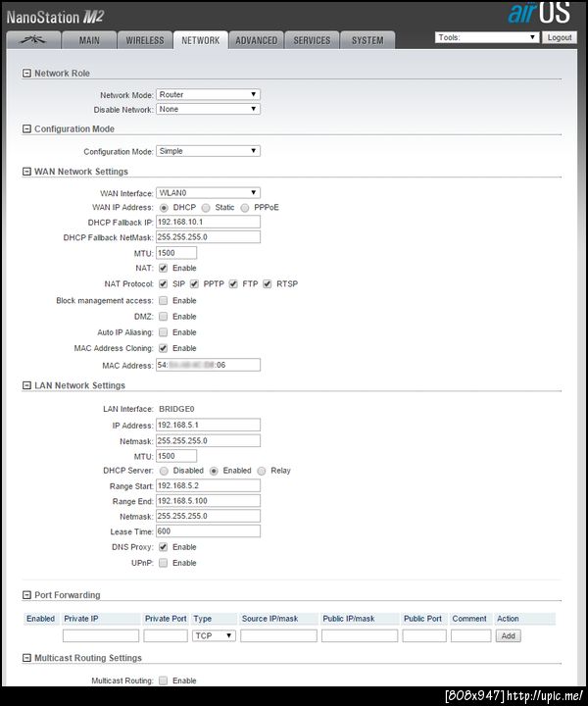Open the Disable Network dropdown

coord(208,109)
